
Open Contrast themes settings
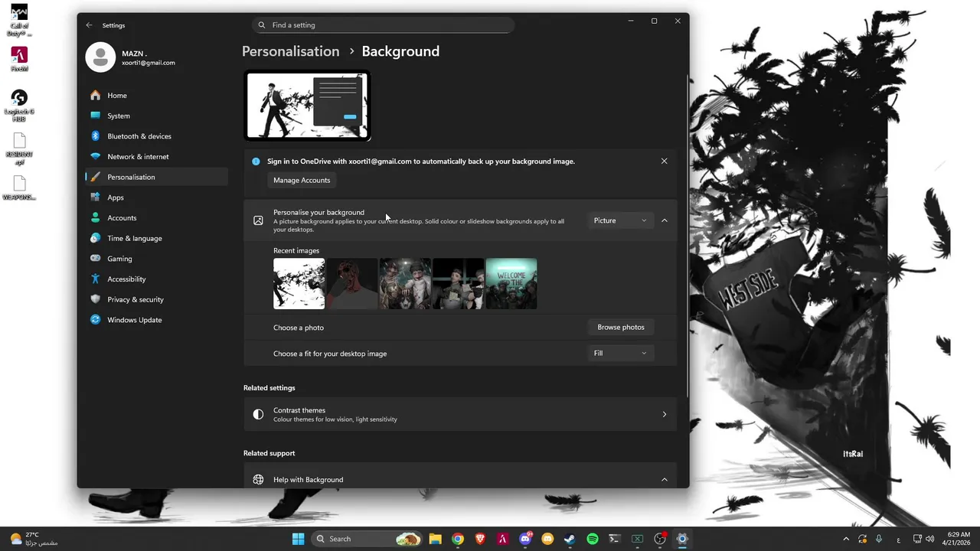coord(460,415)
